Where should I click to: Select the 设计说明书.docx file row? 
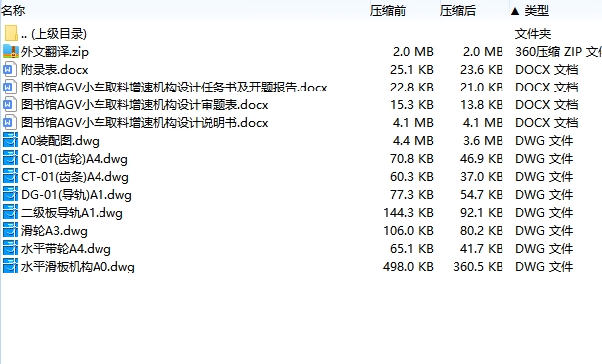(301, 122)
